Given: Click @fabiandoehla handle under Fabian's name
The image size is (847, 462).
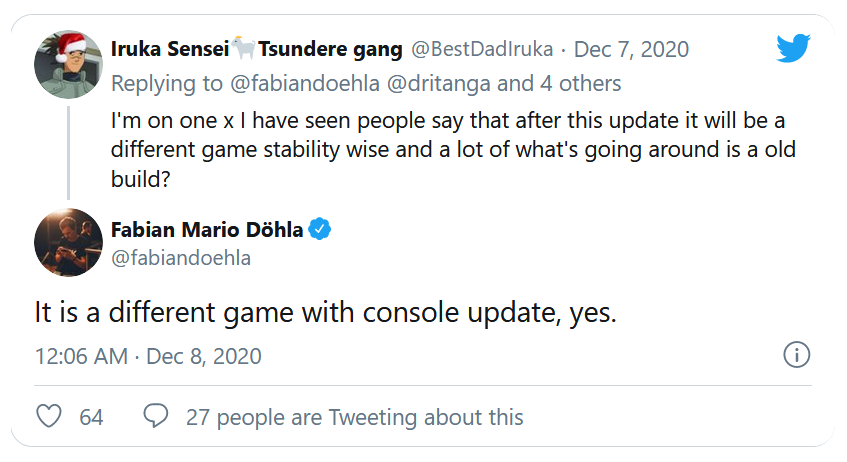Looking at the screenshot, I should pos(180,257).
